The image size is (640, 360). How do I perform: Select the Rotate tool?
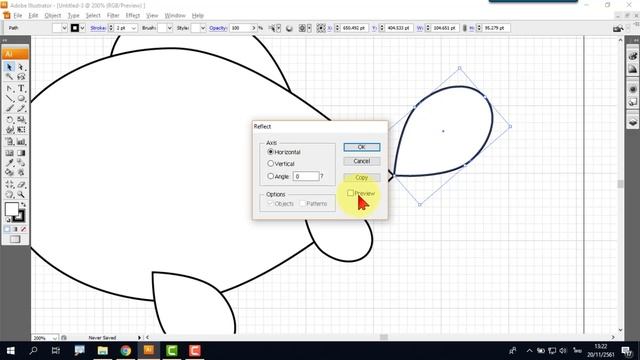click(x=9, y=120)
